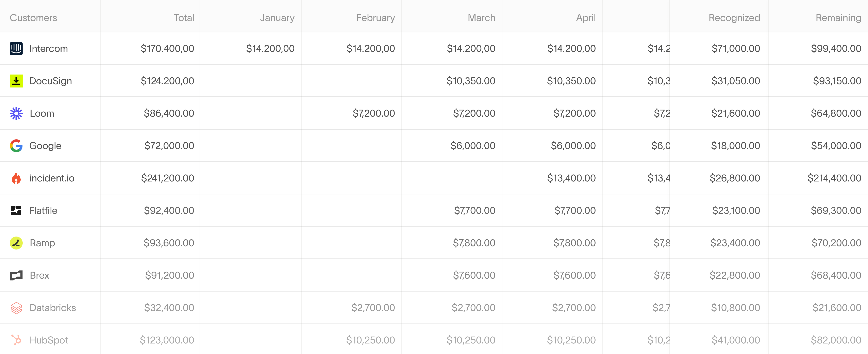Click the Intercom logo icon
This screenshot has height=354, width=868.
click(16, 49)
